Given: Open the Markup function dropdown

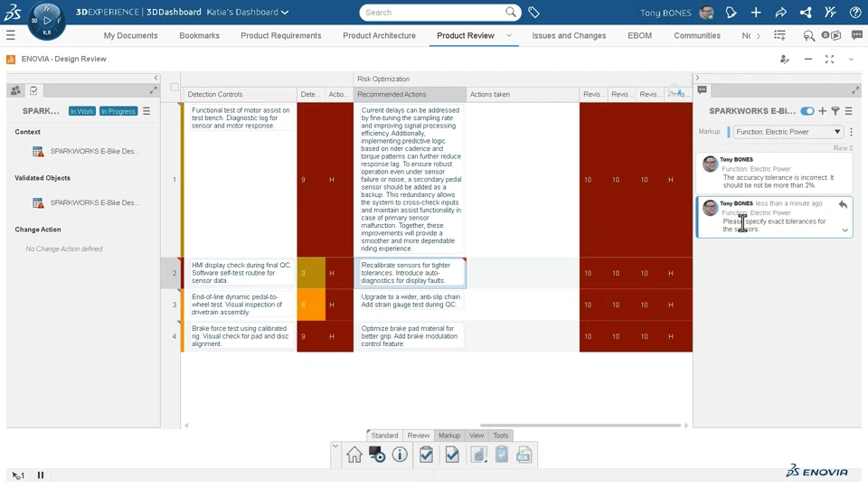Looking at the screenshot, I should point(788,132).
